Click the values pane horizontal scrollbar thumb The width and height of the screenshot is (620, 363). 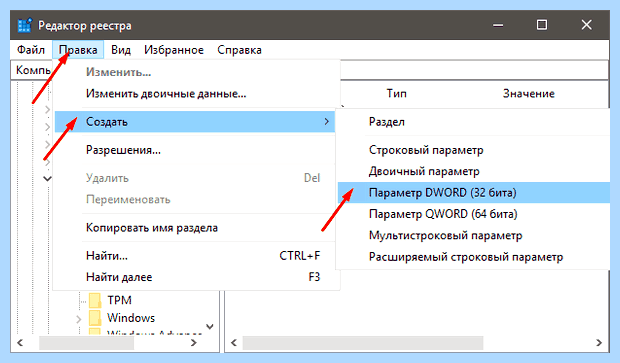pos(363,343)
